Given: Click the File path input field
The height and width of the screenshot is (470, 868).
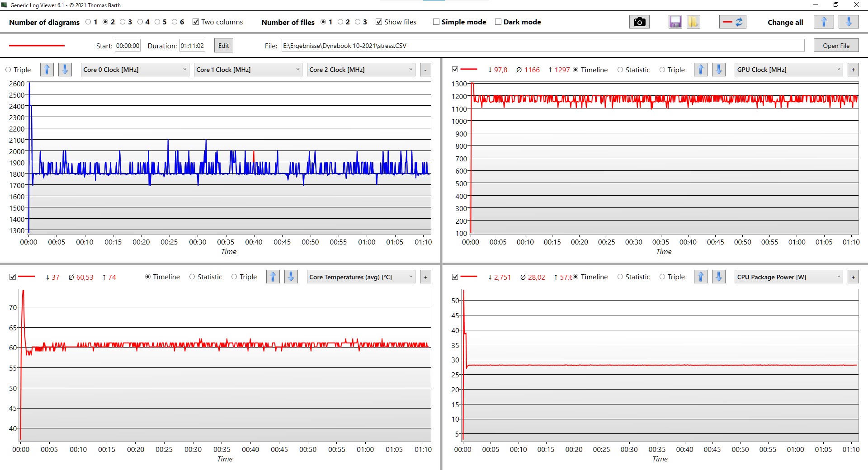Looking at the screenshot, I should [x=542, y=46].
